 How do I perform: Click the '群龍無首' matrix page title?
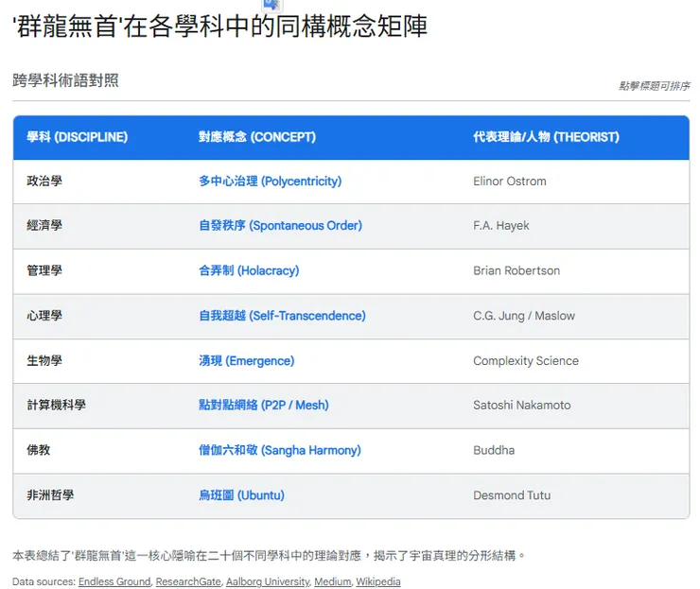[x=220, y=26]
